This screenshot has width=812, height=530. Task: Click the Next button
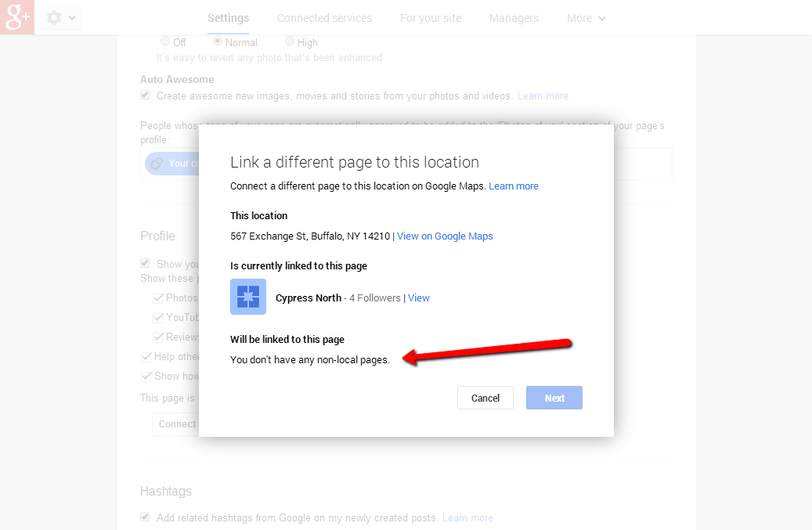click(x=554, y=398)
